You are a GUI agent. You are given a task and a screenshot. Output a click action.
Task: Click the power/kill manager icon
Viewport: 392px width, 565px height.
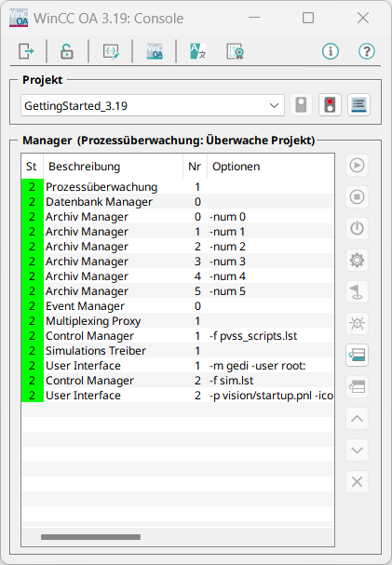coord(357,228)
